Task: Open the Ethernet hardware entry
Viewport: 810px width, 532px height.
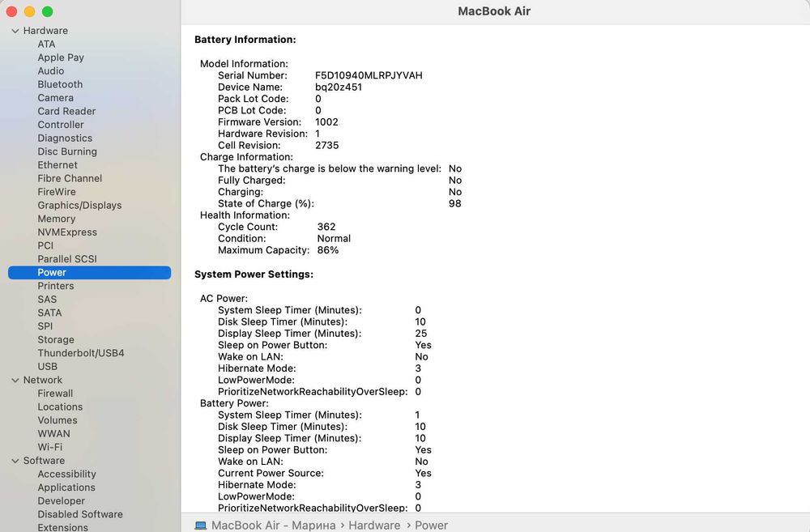Action: coord(58,165)
